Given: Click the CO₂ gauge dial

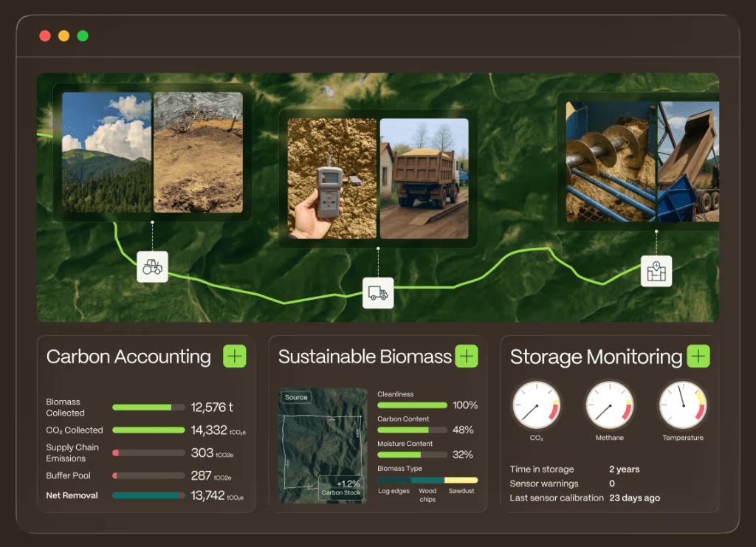Looking at the screenshot, I should [537, 405].
